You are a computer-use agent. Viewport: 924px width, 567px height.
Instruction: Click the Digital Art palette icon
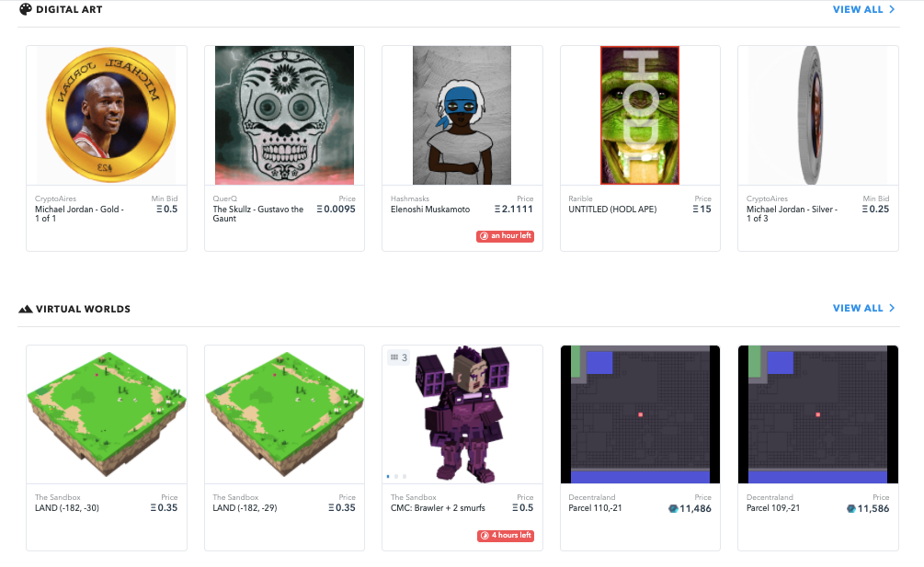point(26,9)
